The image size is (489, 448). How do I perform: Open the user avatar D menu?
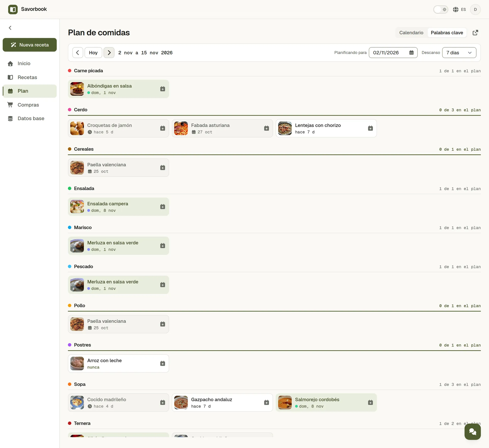coord(475,9)
